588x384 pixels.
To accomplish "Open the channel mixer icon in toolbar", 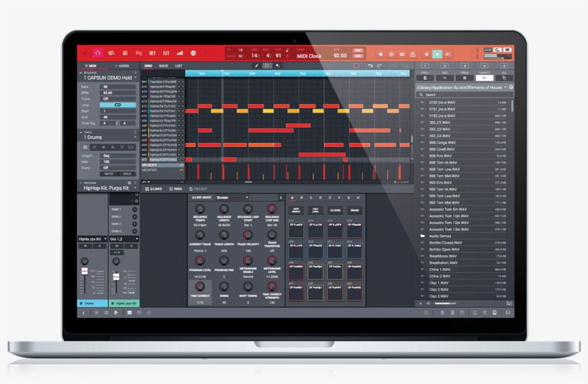I will pos(166,53).
